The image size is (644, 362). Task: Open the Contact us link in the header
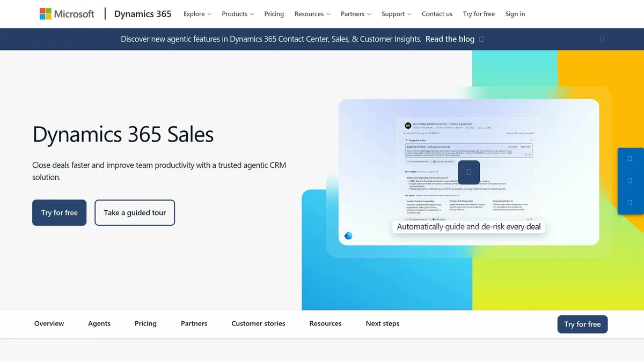(437, 14)
